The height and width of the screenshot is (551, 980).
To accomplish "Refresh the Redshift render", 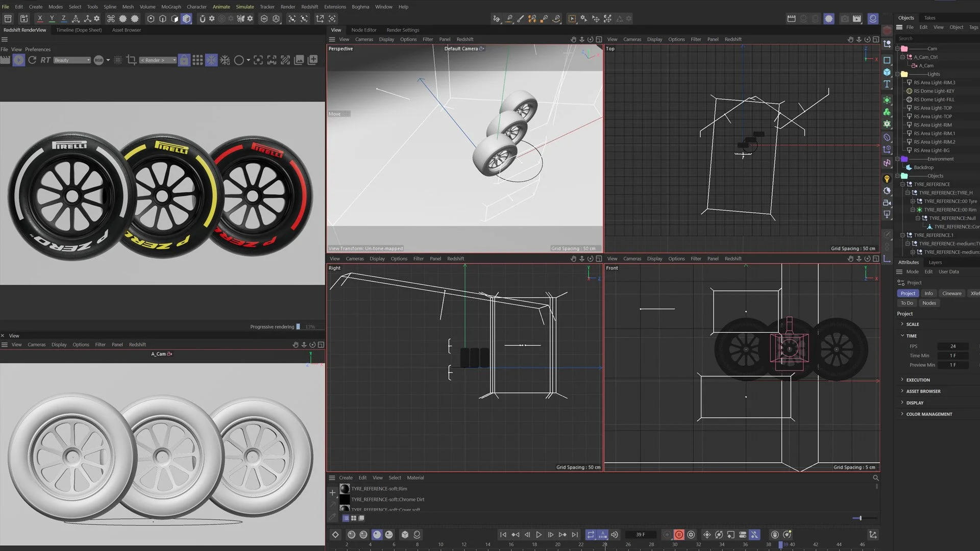I will click(x=32, y=60).
